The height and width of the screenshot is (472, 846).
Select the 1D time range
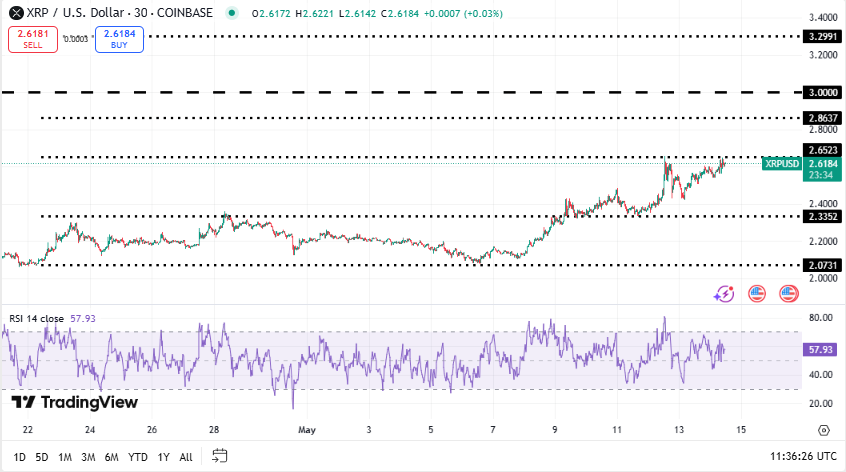click(19, 457)
